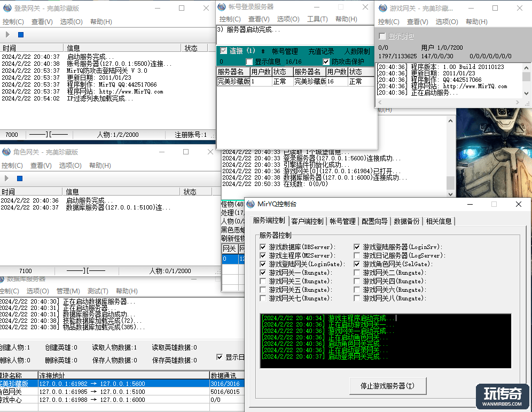Click the 帐号登录服务器 window title icon
532x412 pixels.
pos(222,6)
